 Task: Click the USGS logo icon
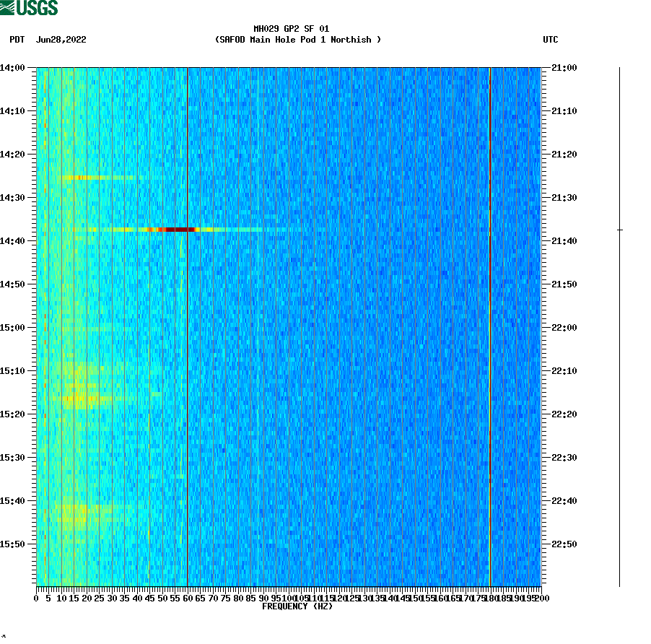29,9
